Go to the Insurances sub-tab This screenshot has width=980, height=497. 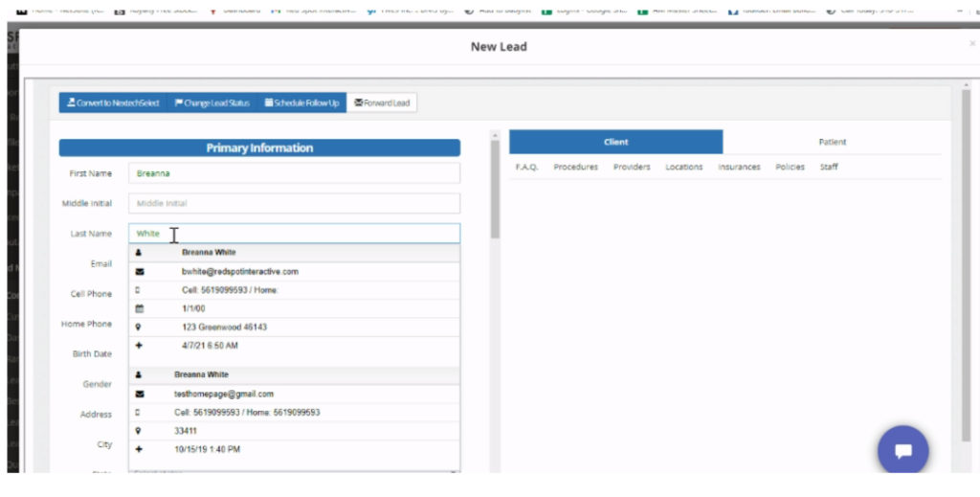point(739,167)
